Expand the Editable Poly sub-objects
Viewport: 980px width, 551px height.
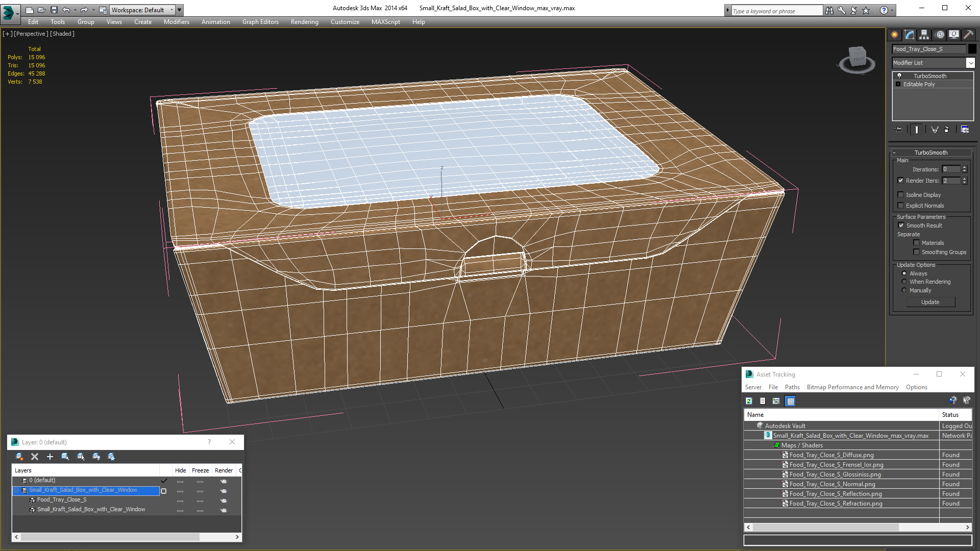898,84
